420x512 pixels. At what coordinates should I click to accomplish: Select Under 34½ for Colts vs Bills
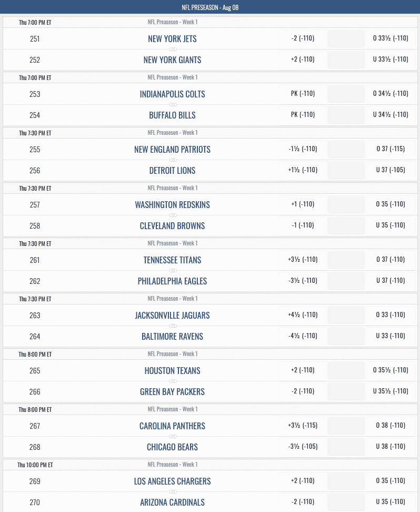point(391,115)
